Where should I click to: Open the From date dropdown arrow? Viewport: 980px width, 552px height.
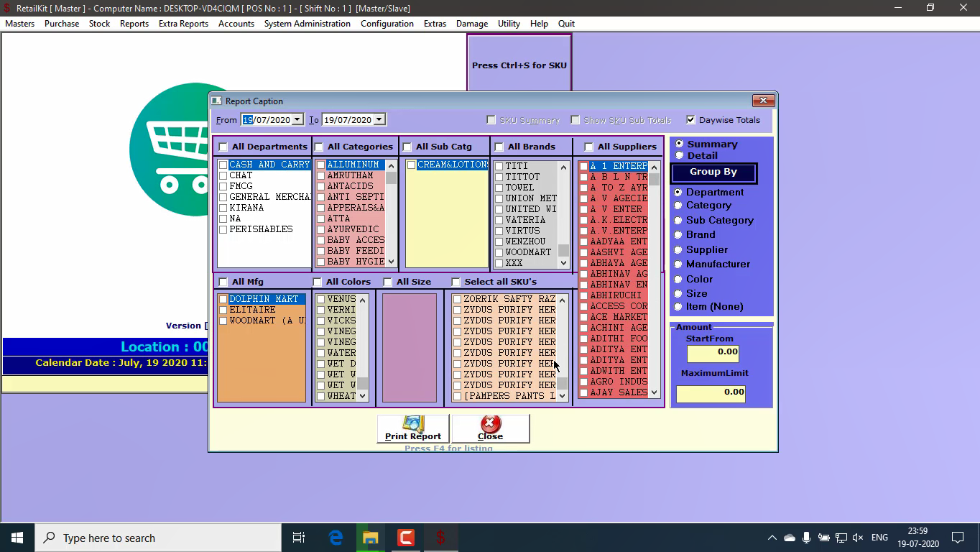click(297, 120)
